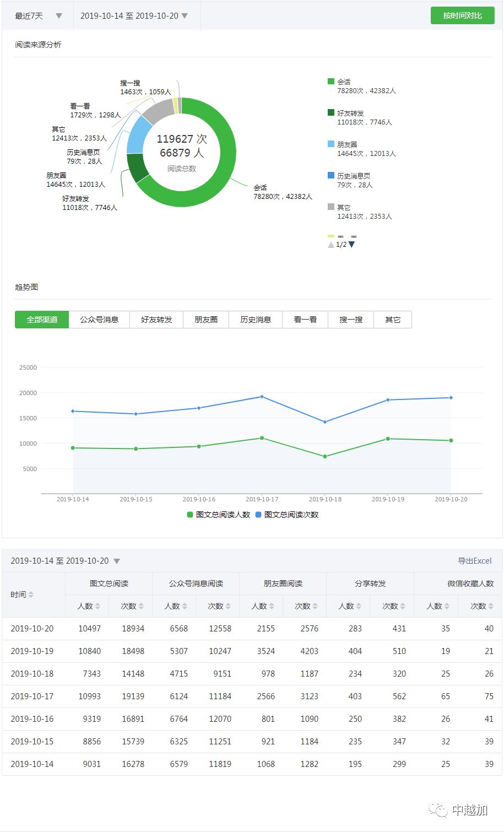Switch to 朋友圈 channel tab
The image size is (504, 832).
coord(206,320)
